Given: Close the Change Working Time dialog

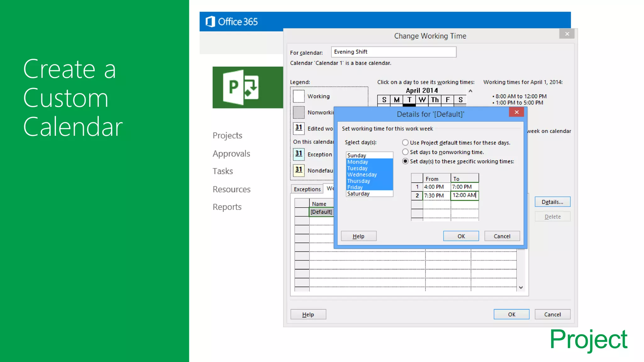Looking at the screenshot, I should point(567,34).
